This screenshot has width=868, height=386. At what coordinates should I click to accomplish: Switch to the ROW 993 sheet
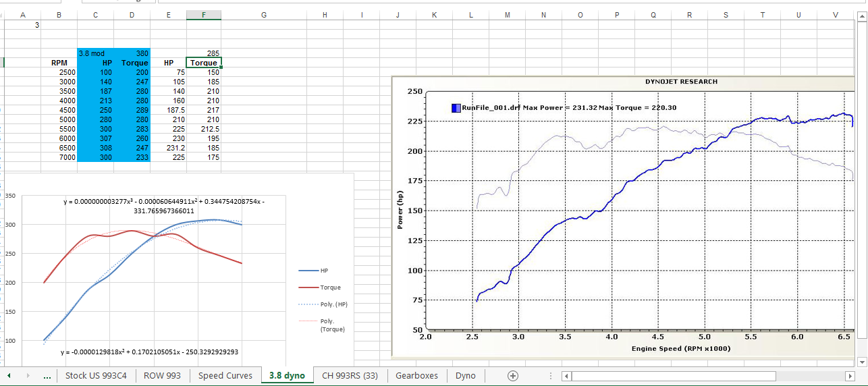(162, 376)
